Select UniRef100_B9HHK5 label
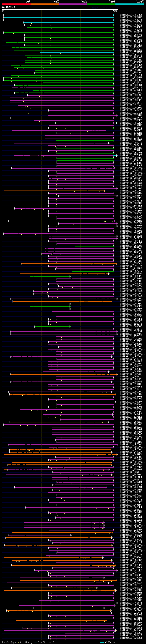146x644 pixels. coord(131,65)
